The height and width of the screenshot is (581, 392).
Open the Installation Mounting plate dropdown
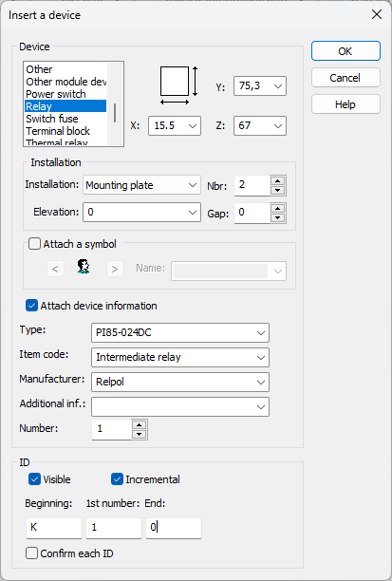(142, 185)
